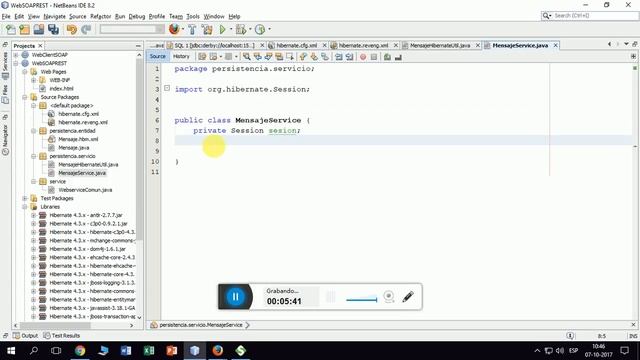Open the Debug Project dropdown arrow

coord(250,29)
